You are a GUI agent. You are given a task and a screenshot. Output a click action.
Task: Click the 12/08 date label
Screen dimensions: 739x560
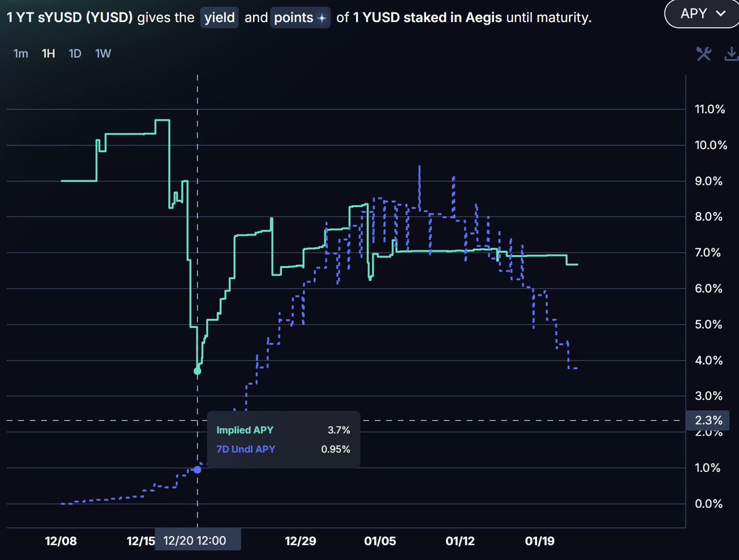tap(61, 541)
